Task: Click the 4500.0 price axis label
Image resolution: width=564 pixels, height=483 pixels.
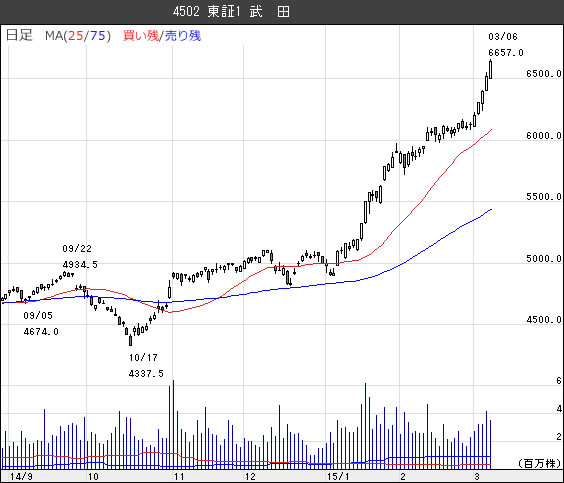Action: [543, 320]
